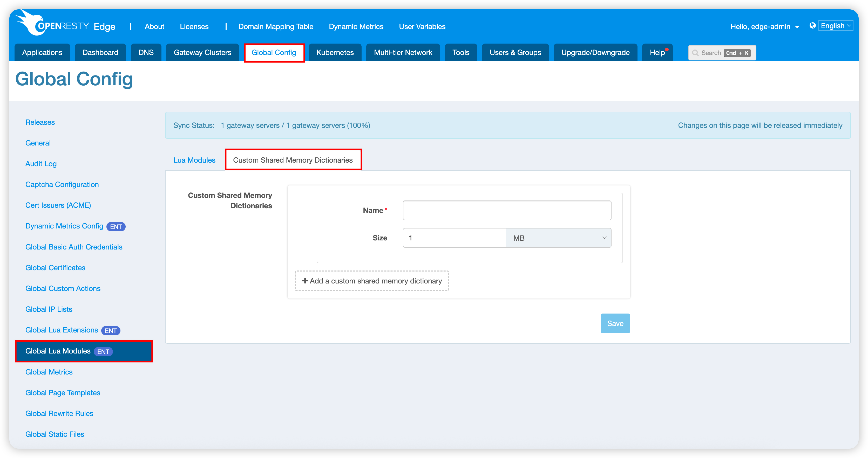This screenshot has height=458, width=868.
Task: Open Global Basic Auth Credentials
Action: 74,247
